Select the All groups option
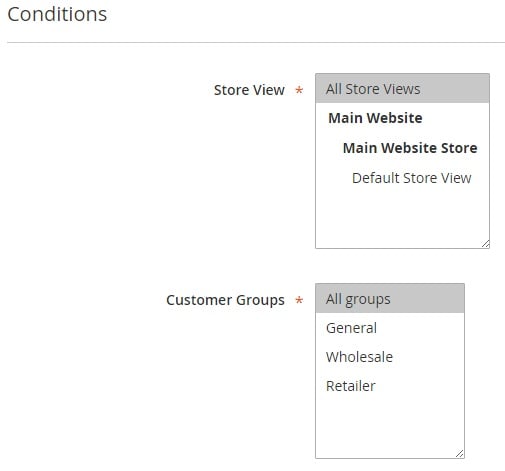Image resolution: width=505 pixels, height=471 pixels. (390, 299)
